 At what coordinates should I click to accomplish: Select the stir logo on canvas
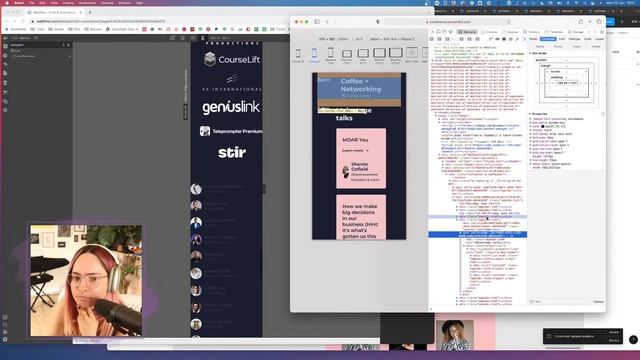(232, 153)
